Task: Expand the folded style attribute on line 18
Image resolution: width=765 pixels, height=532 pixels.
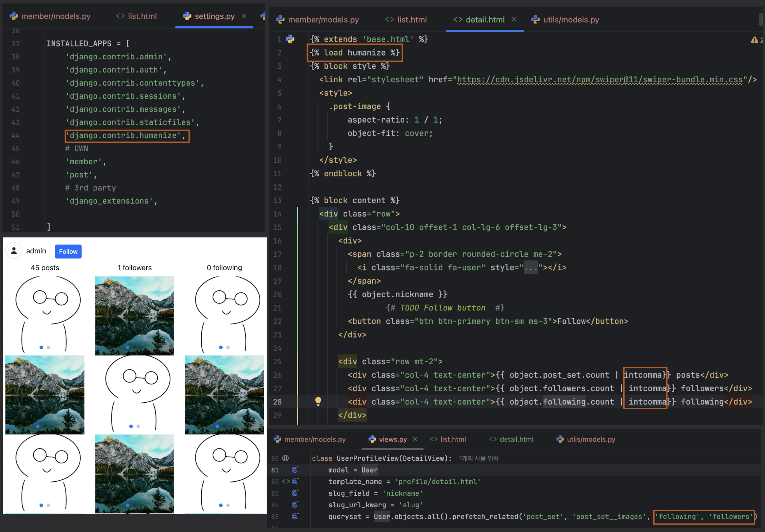Action: click(x=531, y=267)
